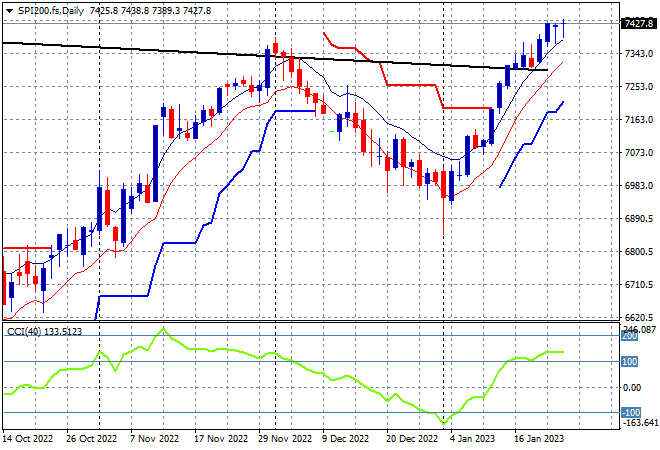This screenshot has height=450, width=660.
Task: Click the 4 Jan 2023 date label
Action: click(x=473, y=439)
